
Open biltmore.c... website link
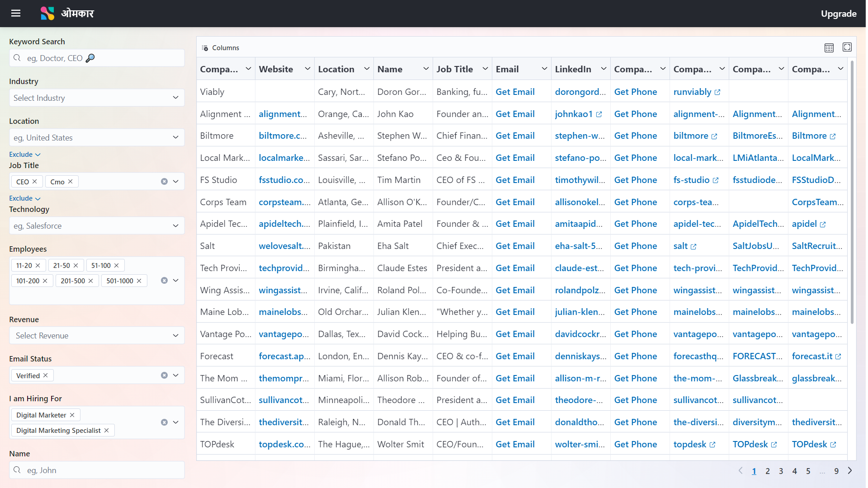pos(283,136)
